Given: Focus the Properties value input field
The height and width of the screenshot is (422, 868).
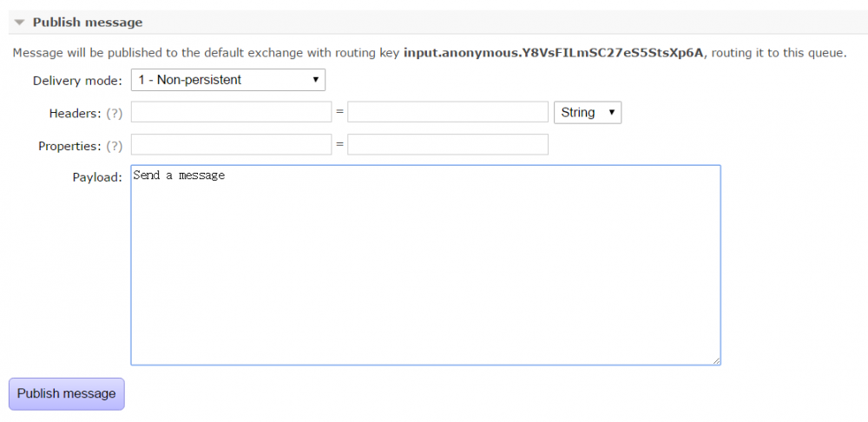Looking at the screenshot, I should click(x=448, y=144).
